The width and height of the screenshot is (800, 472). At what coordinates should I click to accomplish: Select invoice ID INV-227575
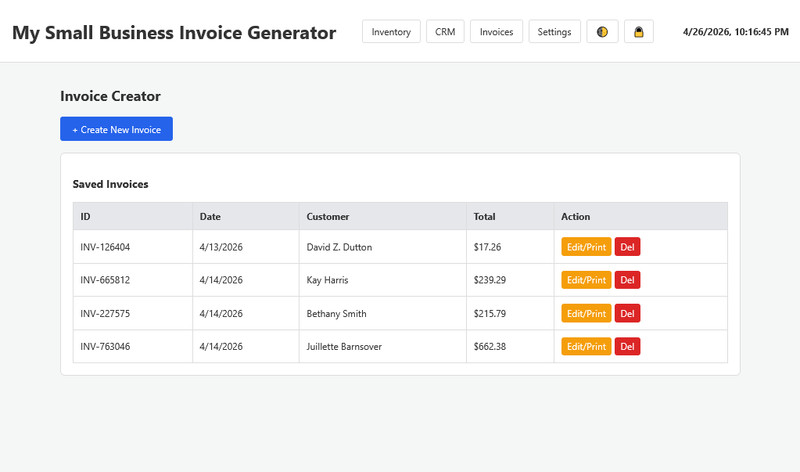tap(105, 313)
